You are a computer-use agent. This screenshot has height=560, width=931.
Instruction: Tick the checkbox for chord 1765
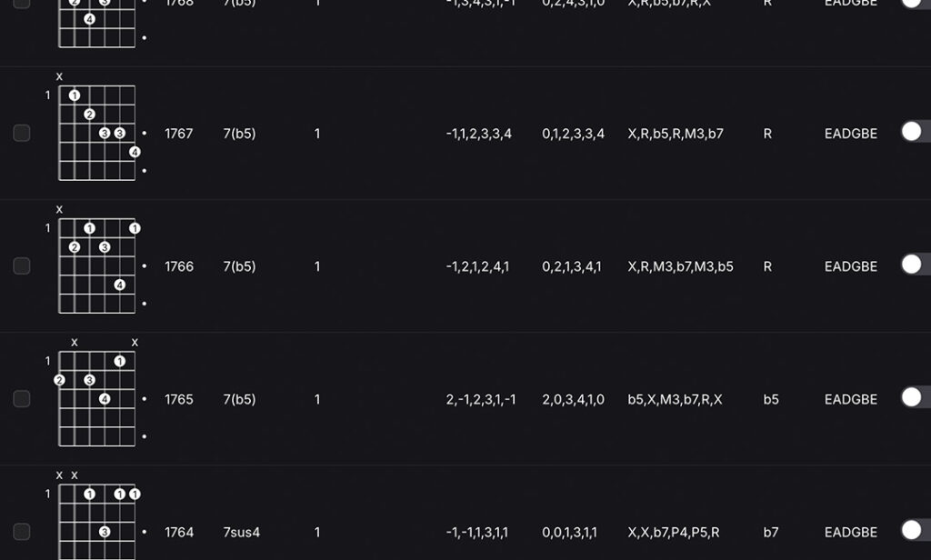22,399
